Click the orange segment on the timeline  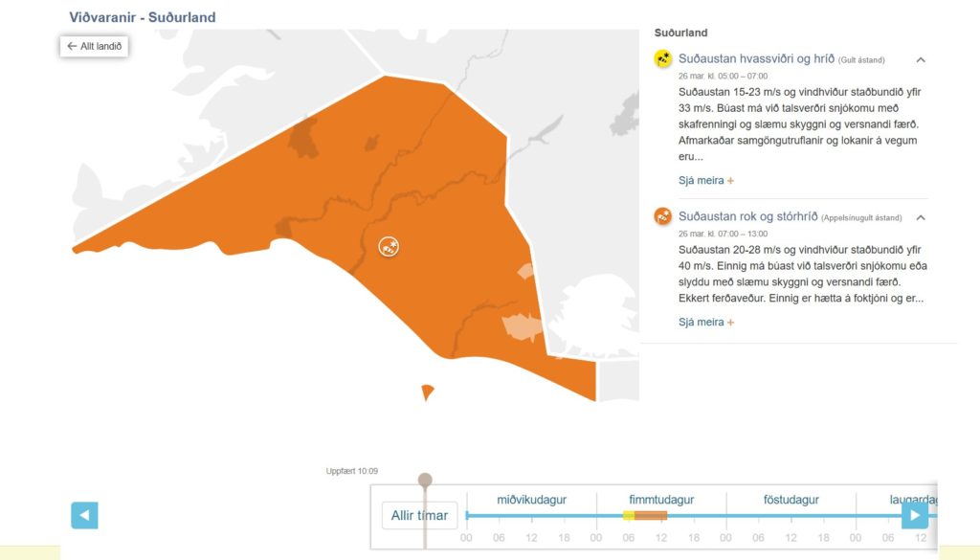coord(651,516)
